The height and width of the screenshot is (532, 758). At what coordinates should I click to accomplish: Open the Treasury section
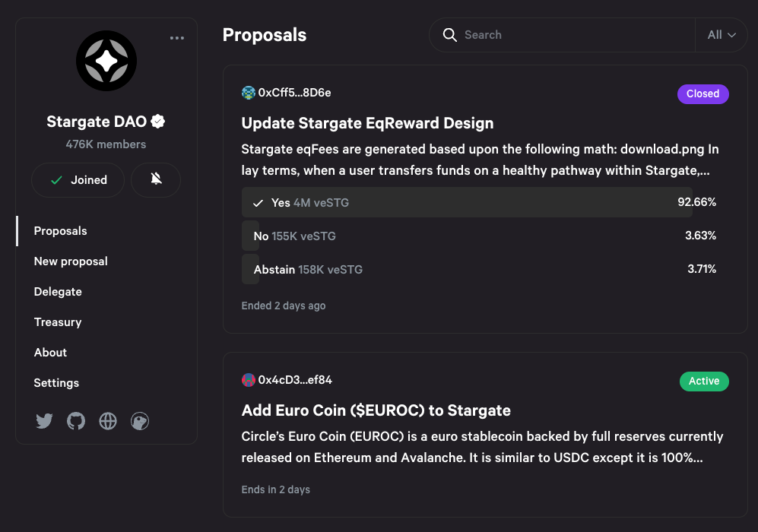click(x=58, y=322)
